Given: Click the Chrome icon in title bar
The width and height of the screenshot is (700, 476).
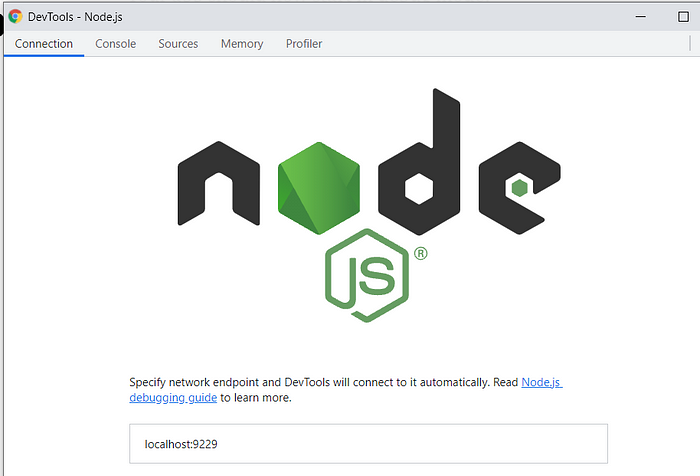Looking at the screenshot, I should 16,17.
